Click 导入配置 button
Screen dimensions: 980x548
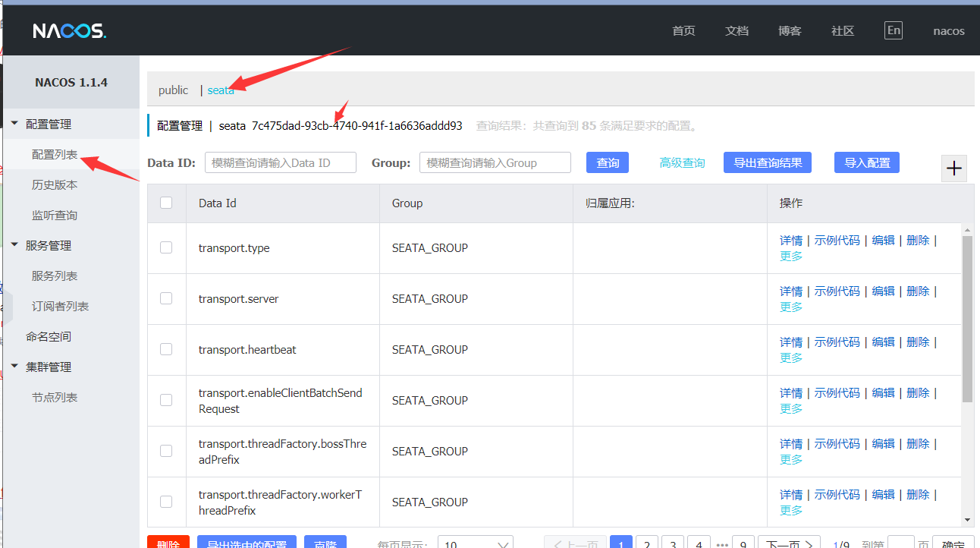point(867,162)
